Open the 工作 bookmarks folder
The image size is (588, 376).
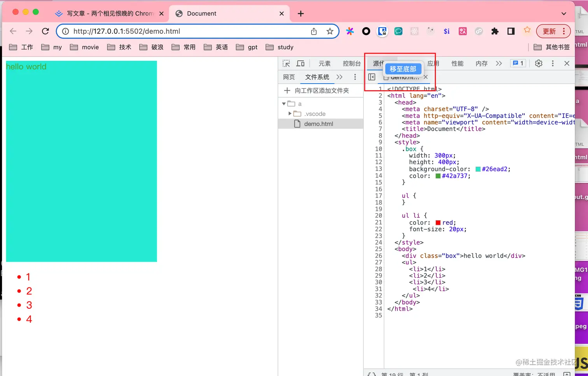[x=21, y=47]
